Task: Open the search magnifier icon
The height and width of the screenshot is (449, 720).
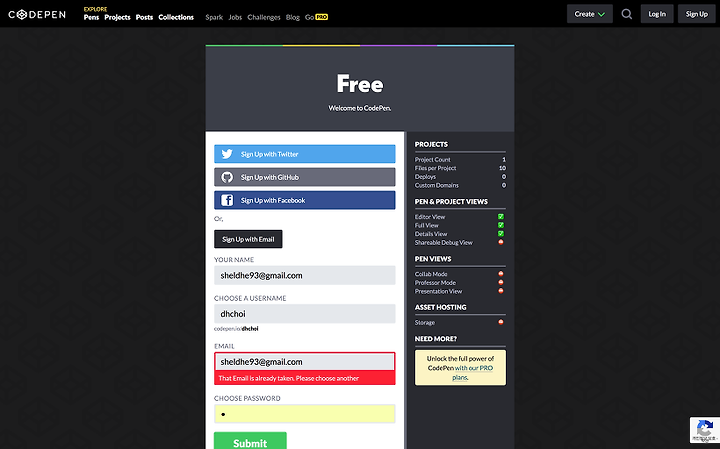Action: coord(627,14)
